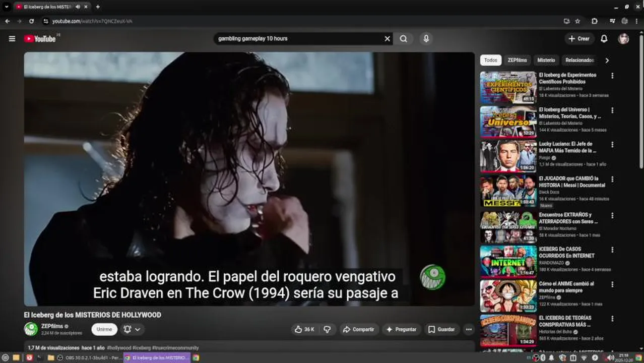Start voice search with the microphone
This screenshot has width=644, height=363.
click(x=426, y=39)
